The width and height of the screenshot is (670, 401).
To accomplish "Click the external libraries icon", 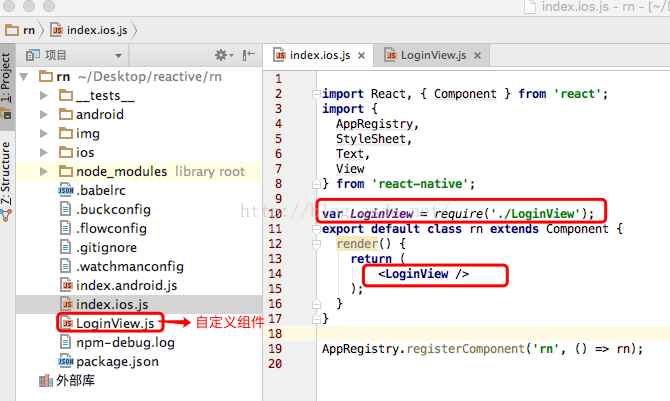I will [46, 380].
